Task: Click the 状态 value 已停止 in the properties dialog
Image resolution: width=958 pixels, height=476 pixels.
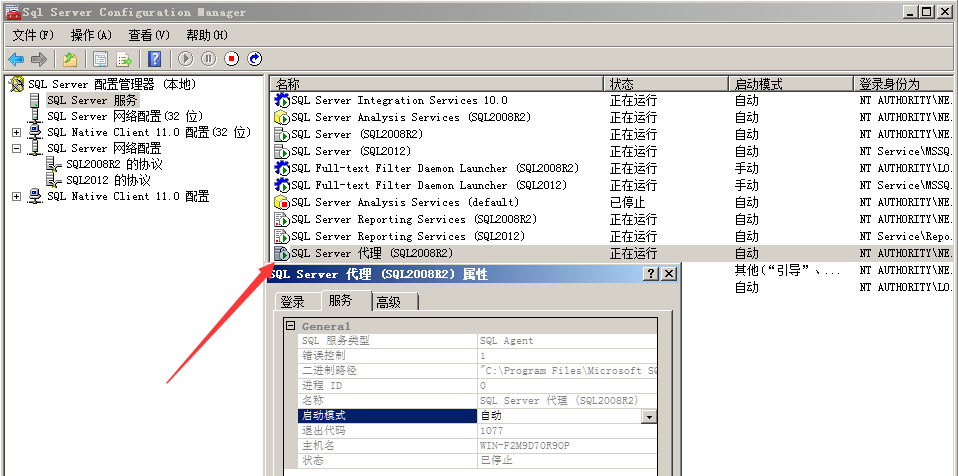Action: tap(495, 461)
